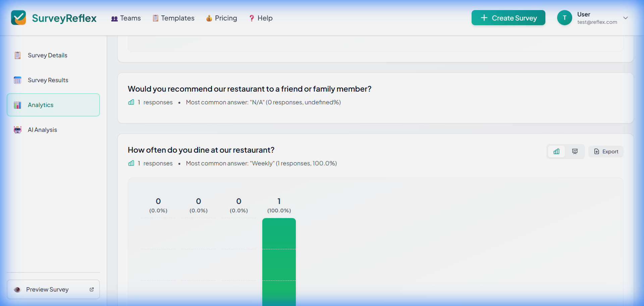Click the SurveyReflex checkmark logo
The height and width of the screenshot is (306, 644).
(18, 17)
